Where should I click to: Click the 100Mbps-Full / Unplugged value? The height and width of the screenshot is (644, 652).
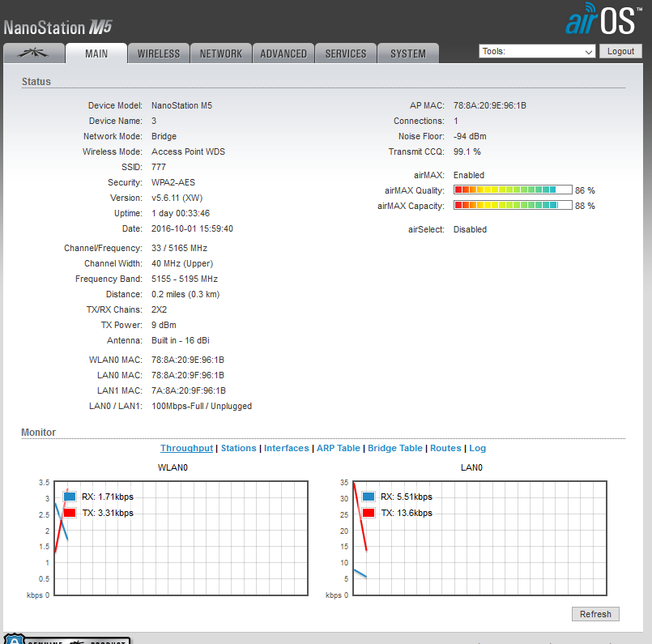202,406
